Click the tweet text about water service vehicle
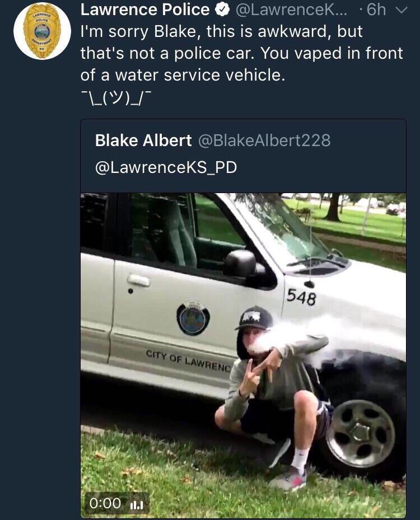 [x=241, y=53]
